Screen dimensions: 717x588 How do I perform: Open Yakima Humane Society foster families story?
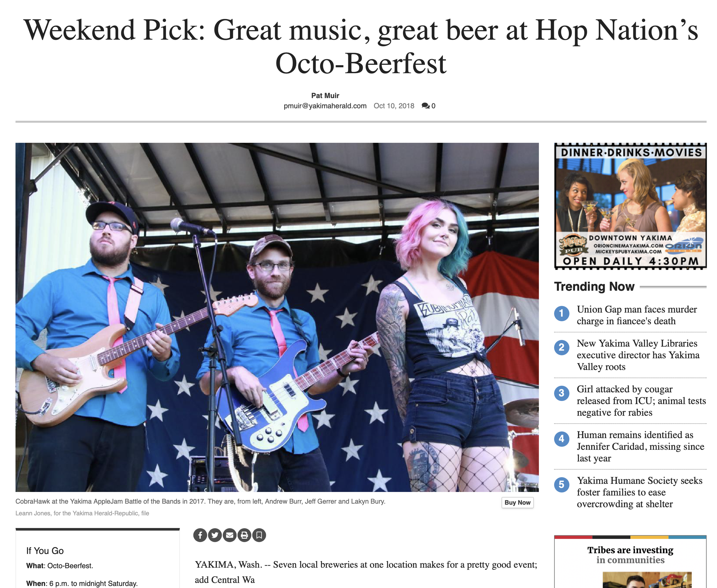(x=640, y=492)
